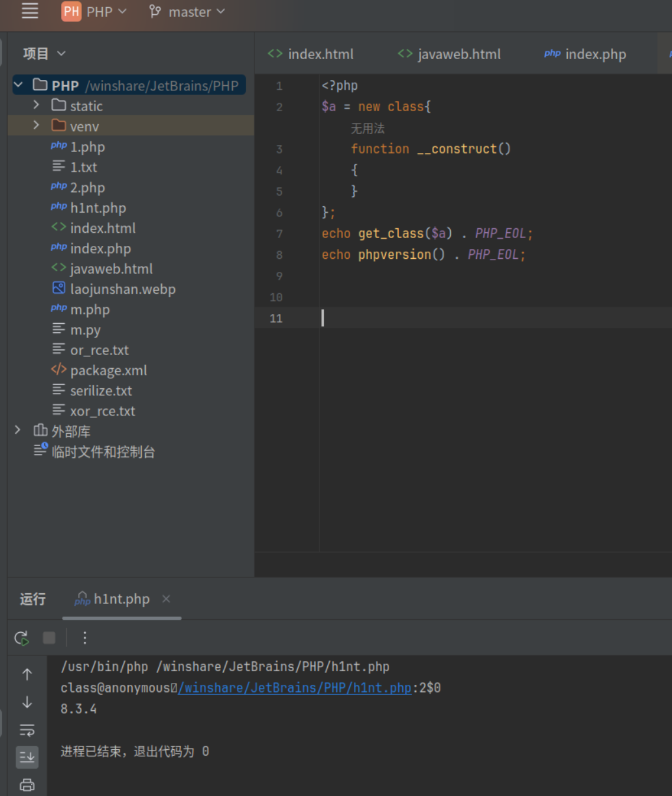Click the "echo get_class($a)" code line

pos(427,233)
